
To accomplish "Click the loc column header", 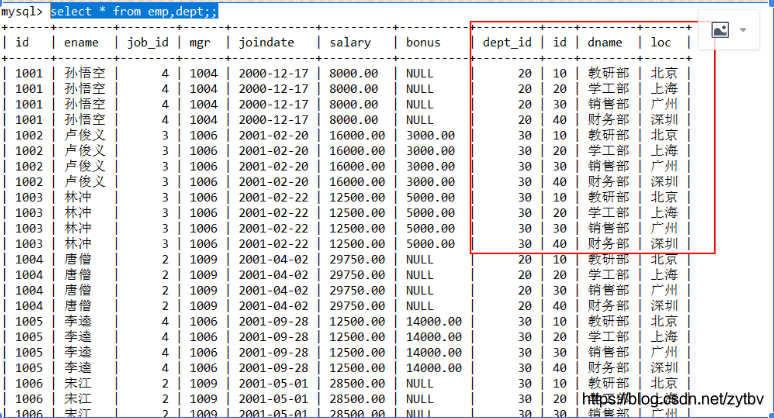I will tap(660, 42).
